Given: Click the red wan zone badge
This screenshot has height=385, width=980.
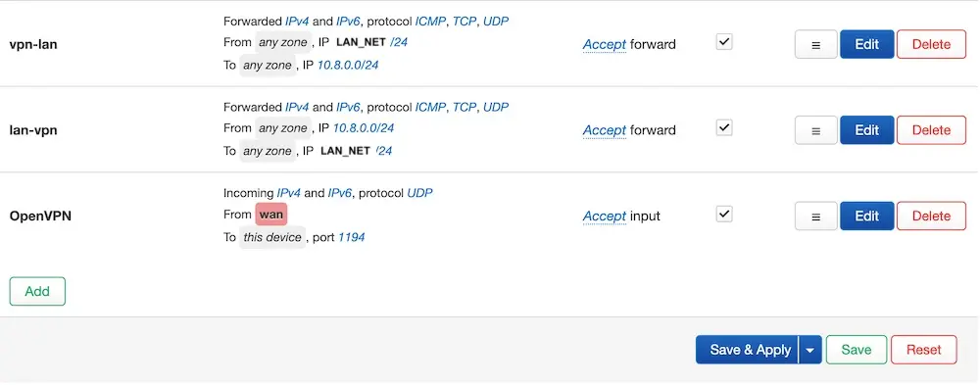Looking at the screenshot, I should 271,215.
